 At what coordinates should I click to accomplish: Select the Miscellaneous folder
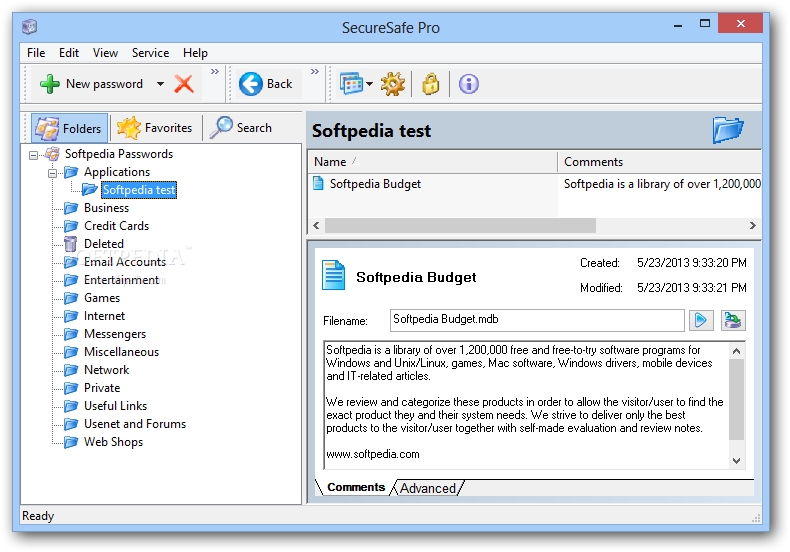pyautogui.click(x=121, y=352)
